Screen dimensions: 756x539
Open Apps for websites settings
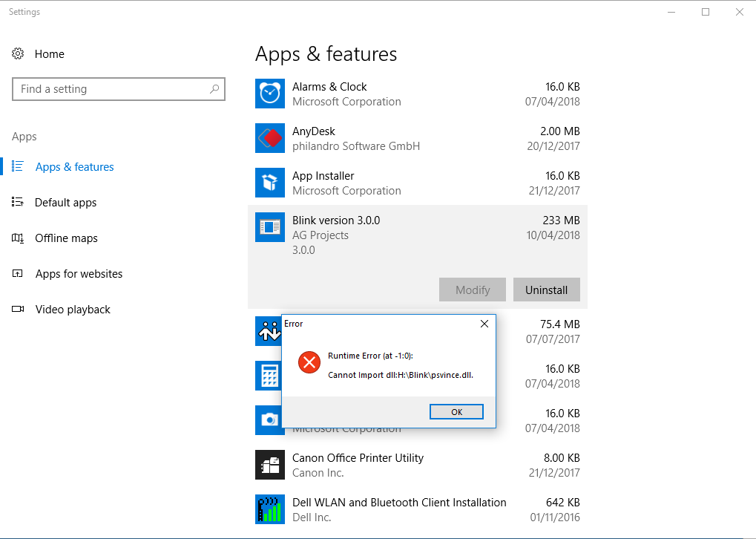tap(79, 274)
